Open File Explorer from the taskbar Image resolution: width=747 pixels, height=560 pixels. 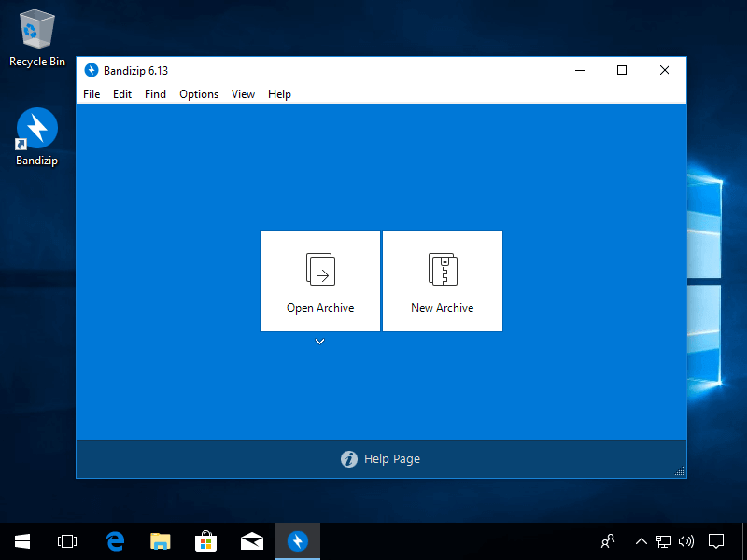[x=161, y=541]
